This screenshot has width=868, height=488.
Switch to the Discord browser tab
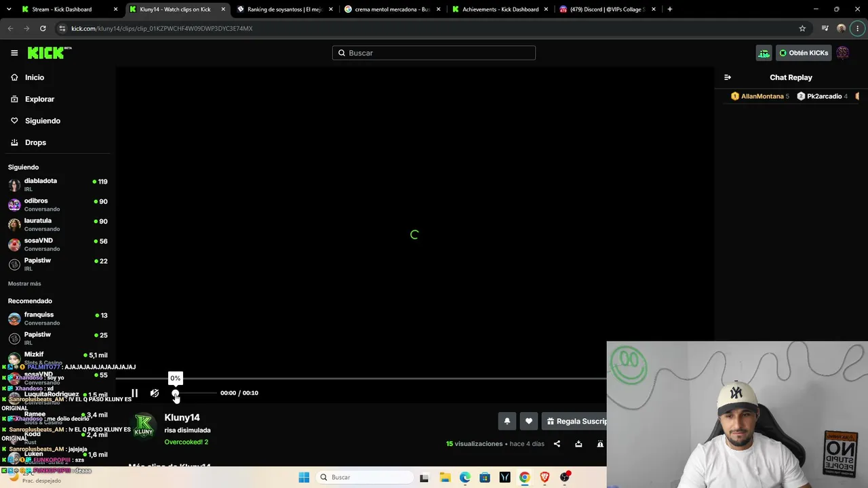point(608,9)
